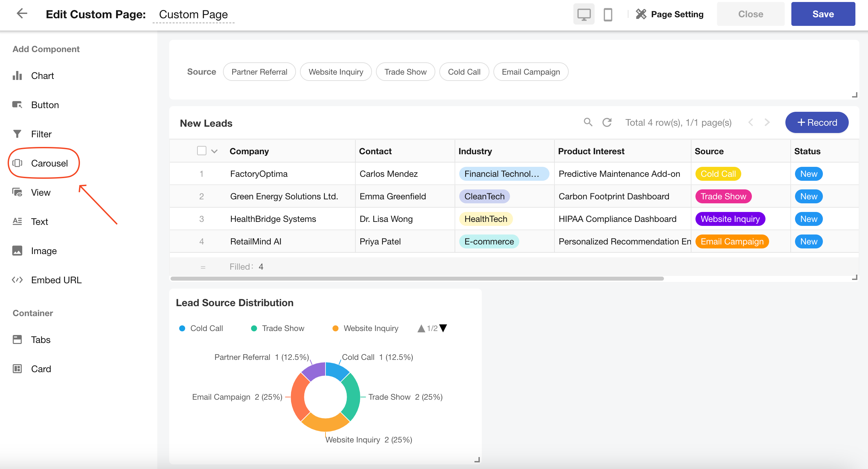Go to next table page arrow
This screenshot has width=868, height=469.
[x=767, y=122]
